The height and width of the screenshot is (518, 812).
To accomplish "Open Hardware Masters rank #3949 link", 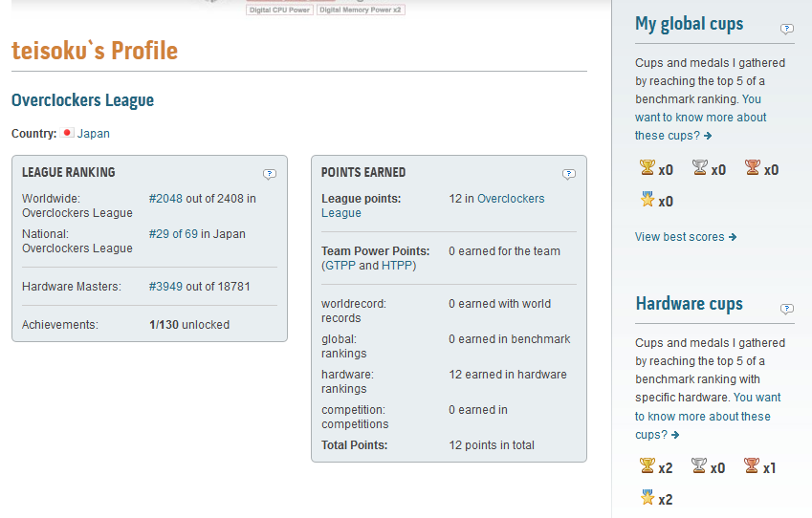I will 165,286.
